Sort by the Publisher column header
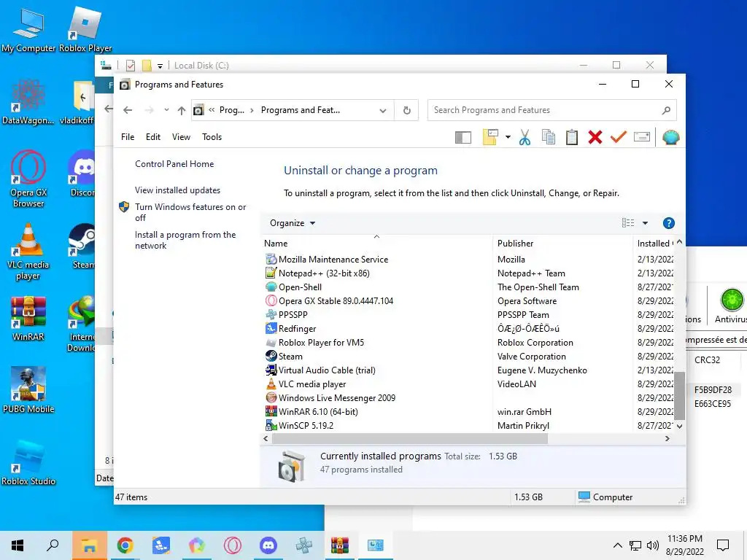Viewport: 747px width, 560px height. (x=562, y=244)
